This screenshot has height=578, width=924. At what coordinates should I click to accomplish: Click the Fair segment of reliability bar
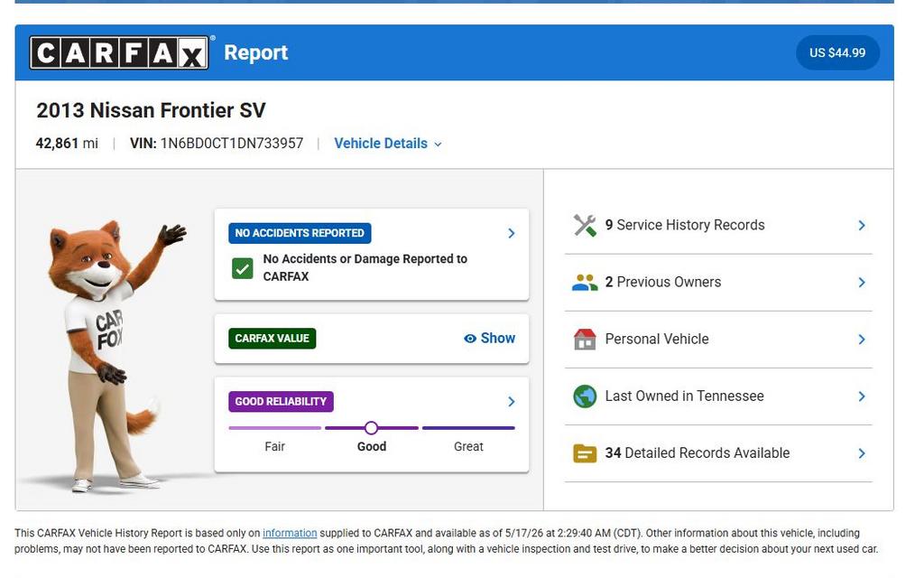click(274, 427)
